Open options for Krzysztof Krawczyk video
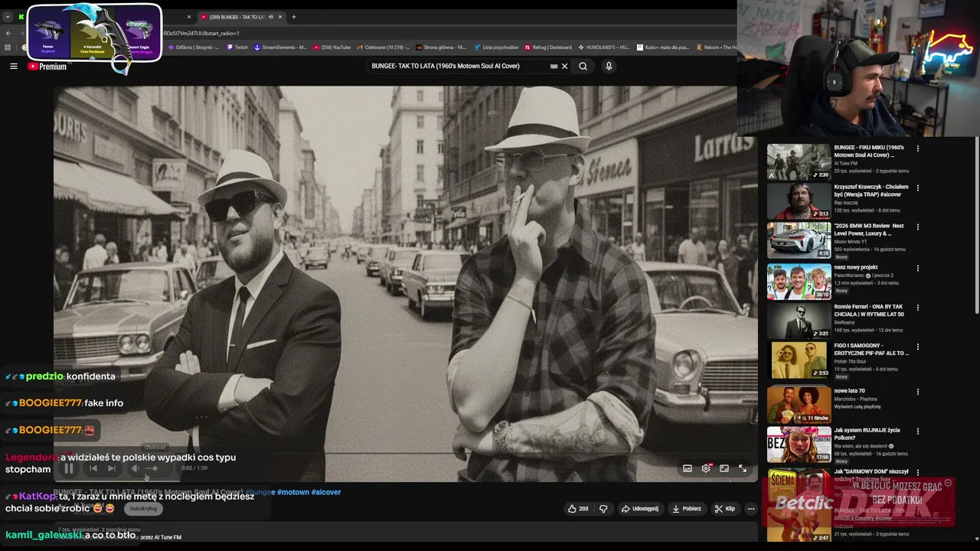This screenshot has width=980, height=551. 918,187
